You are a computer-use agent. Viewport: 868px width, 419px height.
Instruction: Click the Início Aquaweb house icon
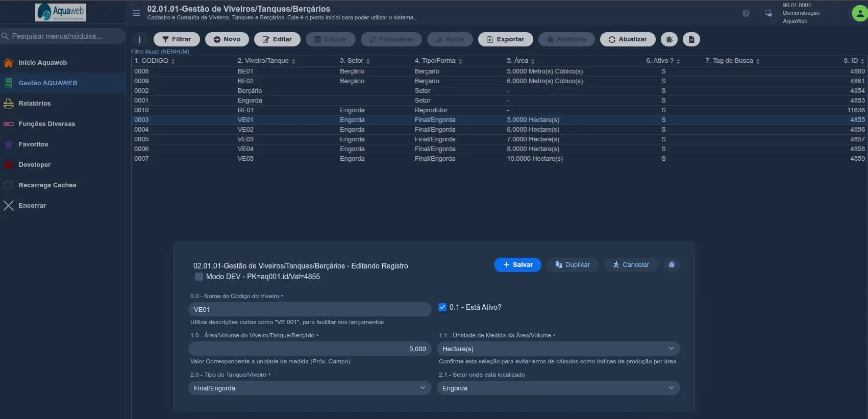9,63
